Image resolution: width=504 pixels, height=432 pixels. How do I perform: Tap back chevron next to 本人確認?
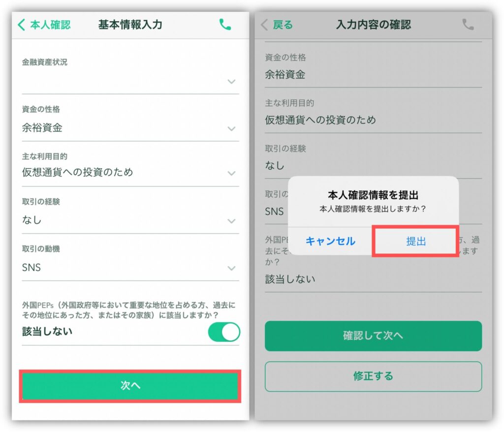(x=22, y=25)
